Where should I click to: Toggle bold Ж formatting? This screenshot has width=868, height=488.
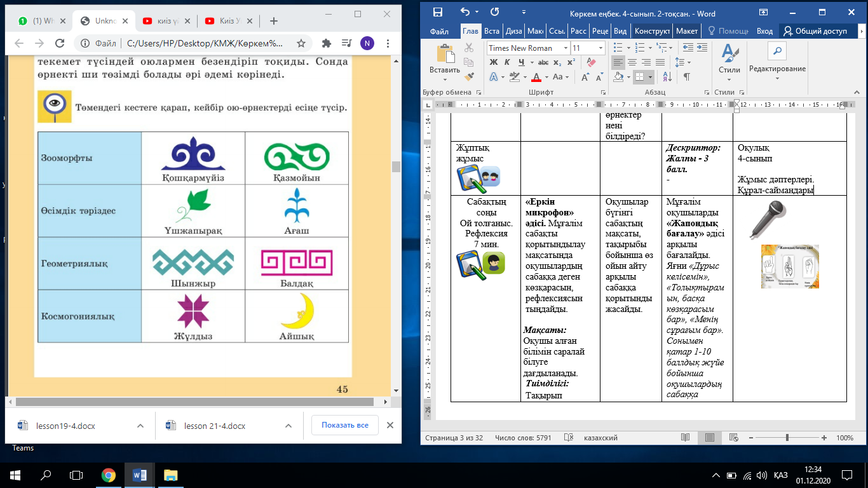coord(492,62)
